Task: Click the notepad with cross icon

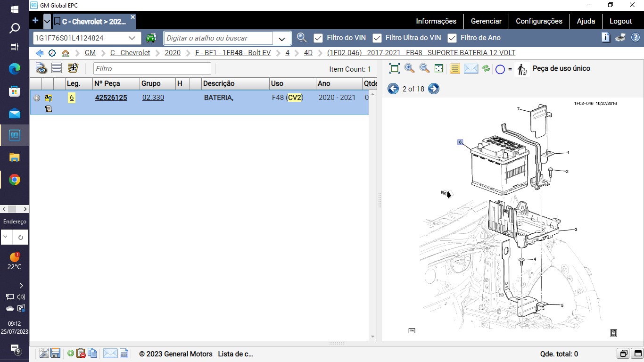Action: (x=73, y=68)
